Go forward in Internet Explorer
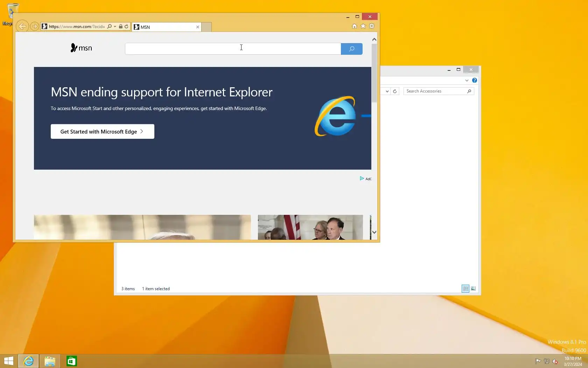The height and width of the screenshot is (368, 588). (x=34, y=26)
